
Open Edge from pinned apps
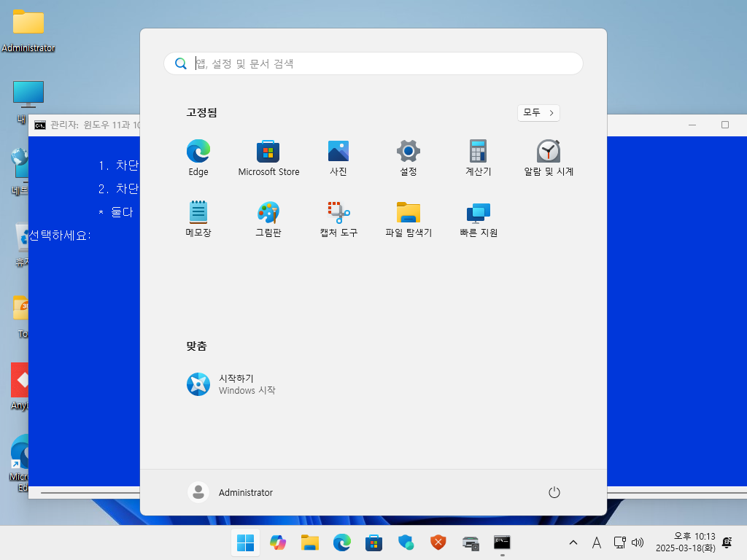tap(198, 158)
